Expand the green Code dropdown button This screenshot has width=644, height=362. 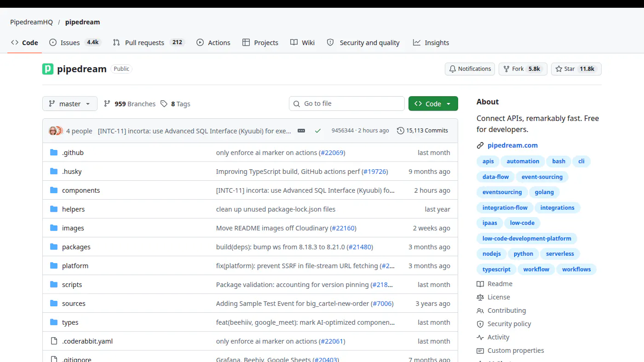[x=433, y=103]
